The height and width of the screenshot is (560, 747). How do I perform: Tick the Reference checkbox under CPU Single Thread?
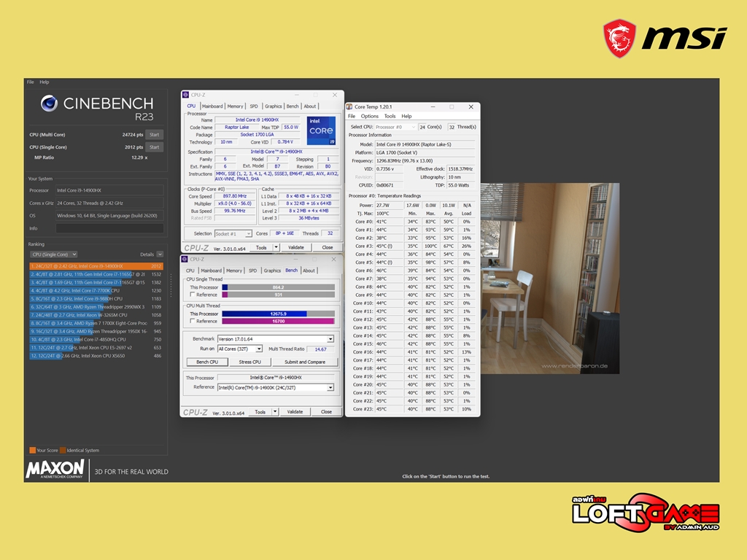click(x=193, y=295)
